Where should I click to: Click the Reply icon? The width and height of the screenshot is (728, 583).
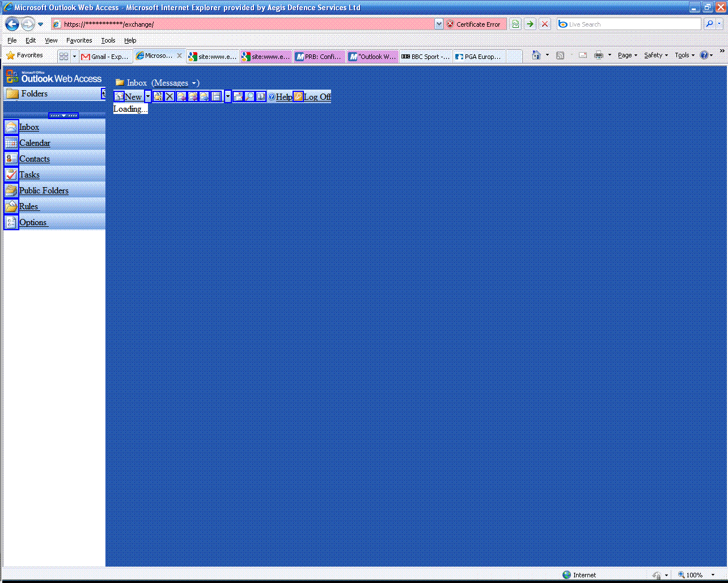[x=181, y=96]
